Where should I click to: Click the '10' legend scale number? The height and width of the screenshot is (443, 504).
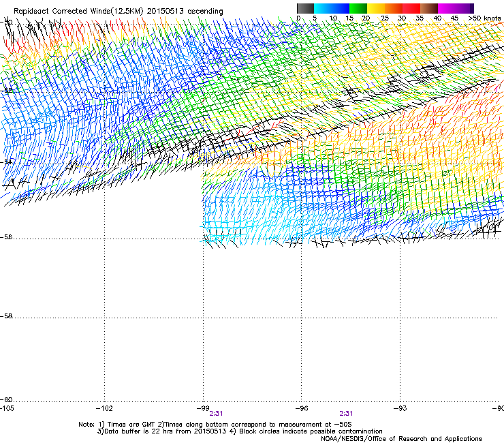coord(333,18)
